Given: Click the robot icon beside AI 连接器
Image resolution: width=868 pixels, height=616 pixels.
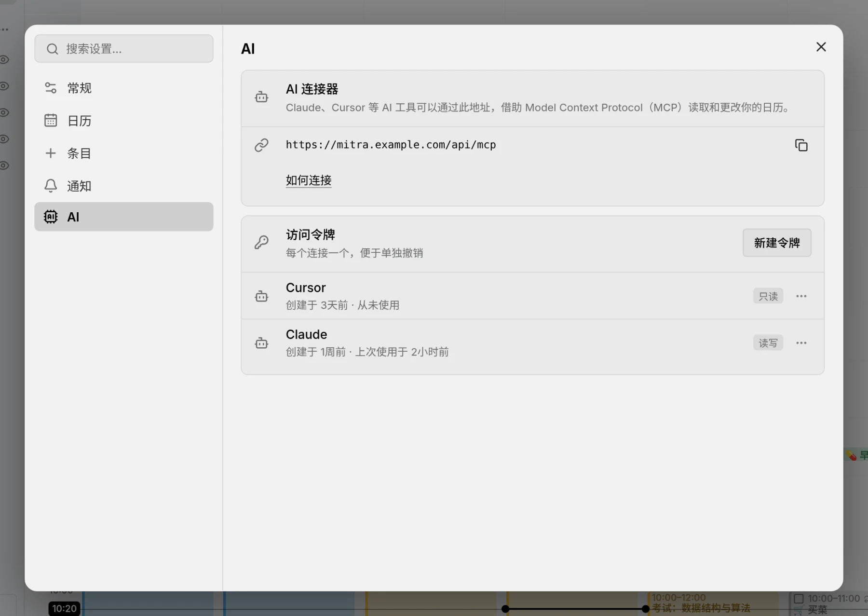Looking at the screenshot, I should pos(261,97).
